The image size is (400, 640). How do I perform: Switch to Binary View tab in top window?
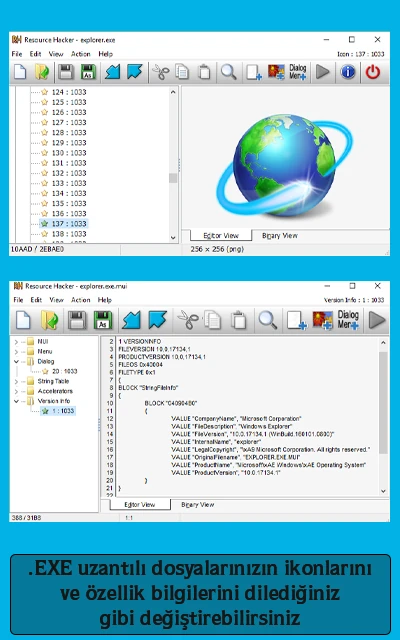[280, 236]
